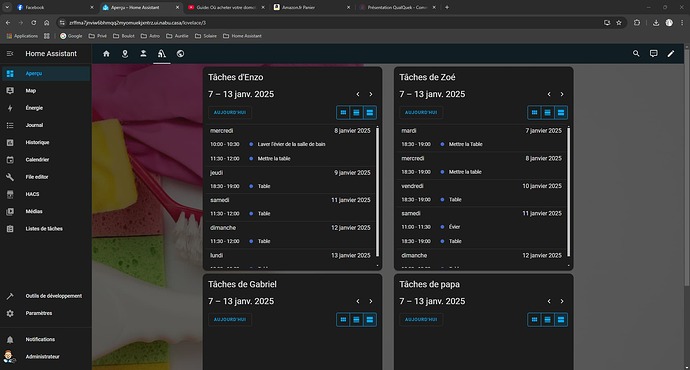Screen dimensions: 690x370
Task: Select the person view tab icon
Action: pos(143,54)
